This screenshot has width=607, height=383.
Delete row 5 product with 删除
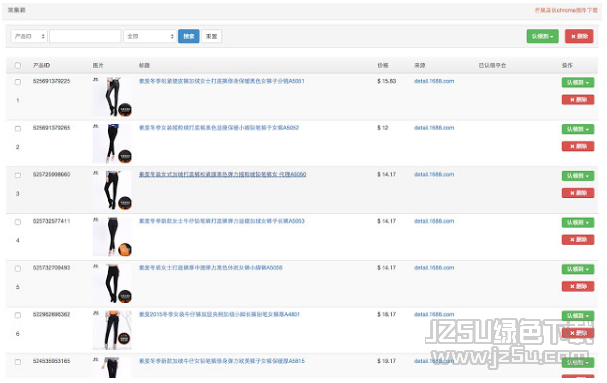[578, 287]
